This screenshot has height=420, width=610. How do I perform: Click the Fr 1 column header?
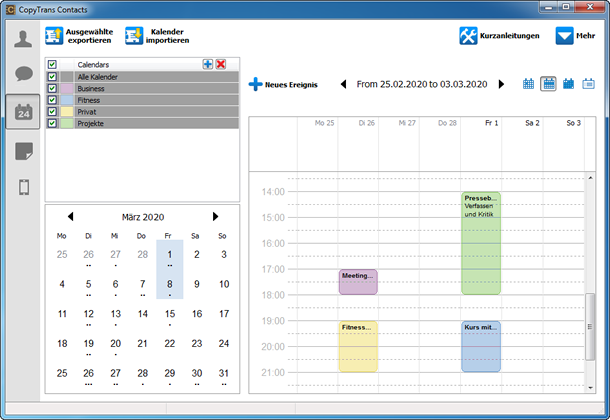pyautogui.click(x=491, y=123)
